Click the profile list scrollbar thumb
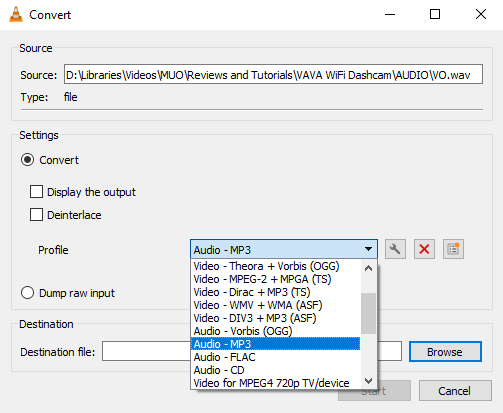 pos(368,313)
